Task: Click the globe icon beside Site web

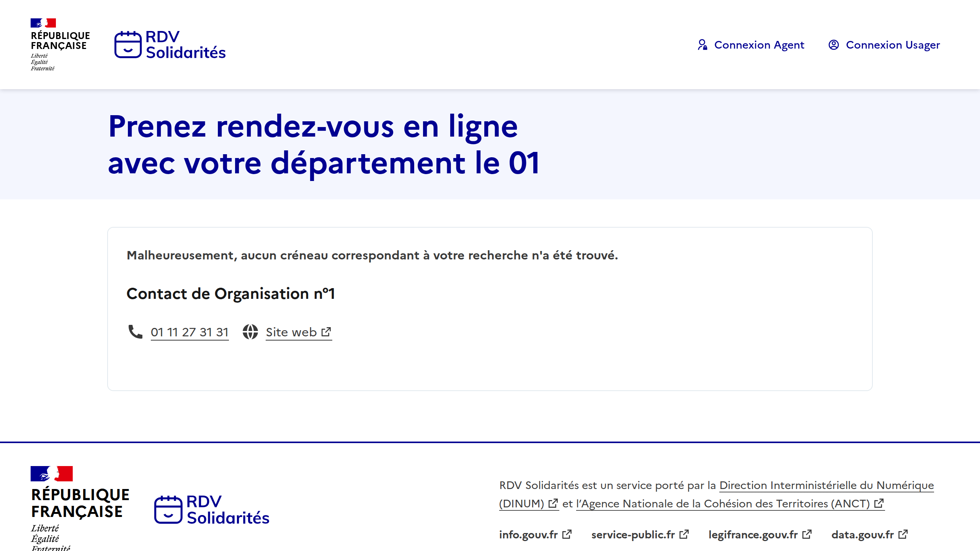Action: click(x=250, y=332)
